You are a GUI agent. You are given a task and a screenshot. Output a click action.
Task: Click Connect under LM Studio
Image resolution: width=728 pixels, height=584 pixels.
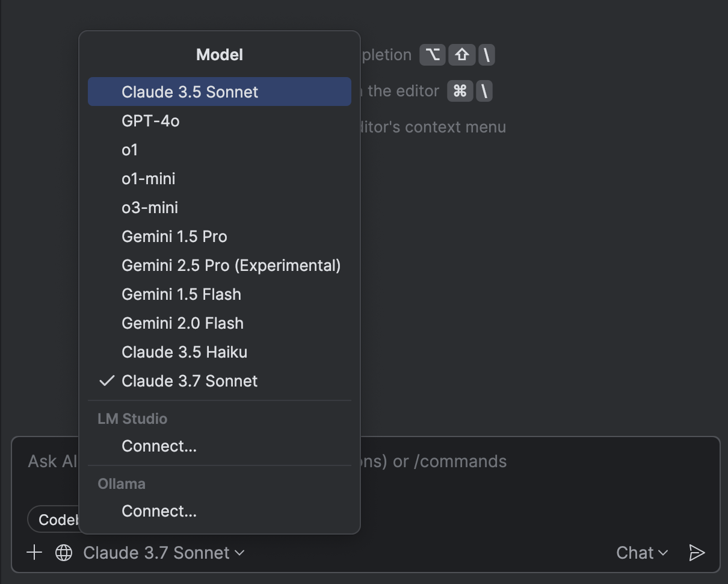pyautogui.click(x=159, y=446)
